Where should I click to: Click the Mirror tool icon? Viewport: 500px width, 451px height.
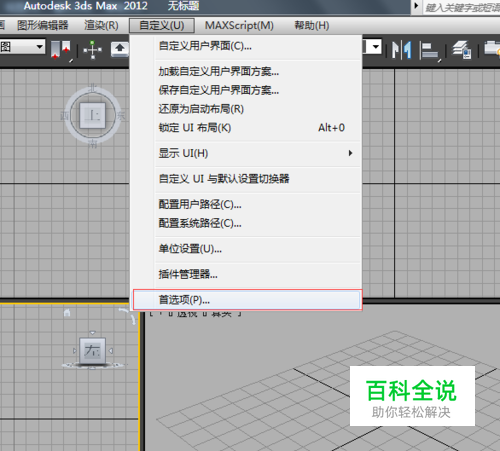click(401, 50)
